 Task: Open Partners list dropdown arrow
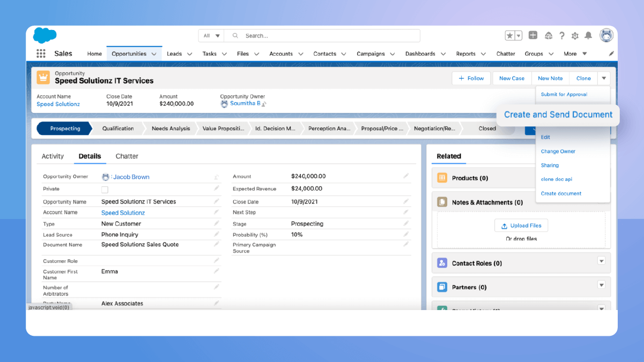(601, 285)
